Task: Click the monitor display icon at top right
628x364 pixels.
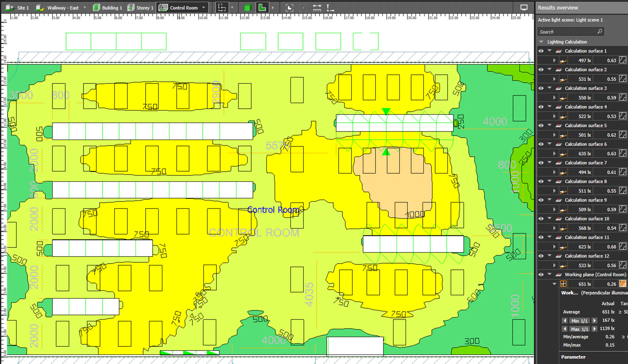Action: click(x=524, y=8)
